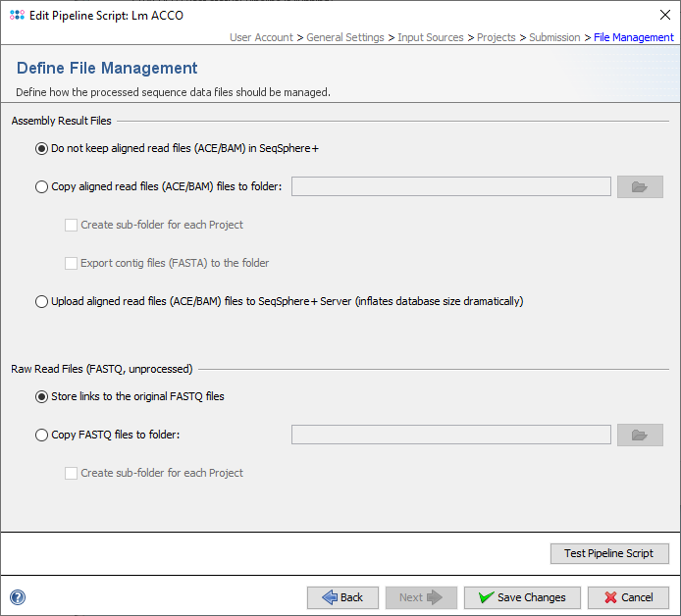
Task: Click the SeqSphere+ app icon in title bar
Action: [17, 16]
